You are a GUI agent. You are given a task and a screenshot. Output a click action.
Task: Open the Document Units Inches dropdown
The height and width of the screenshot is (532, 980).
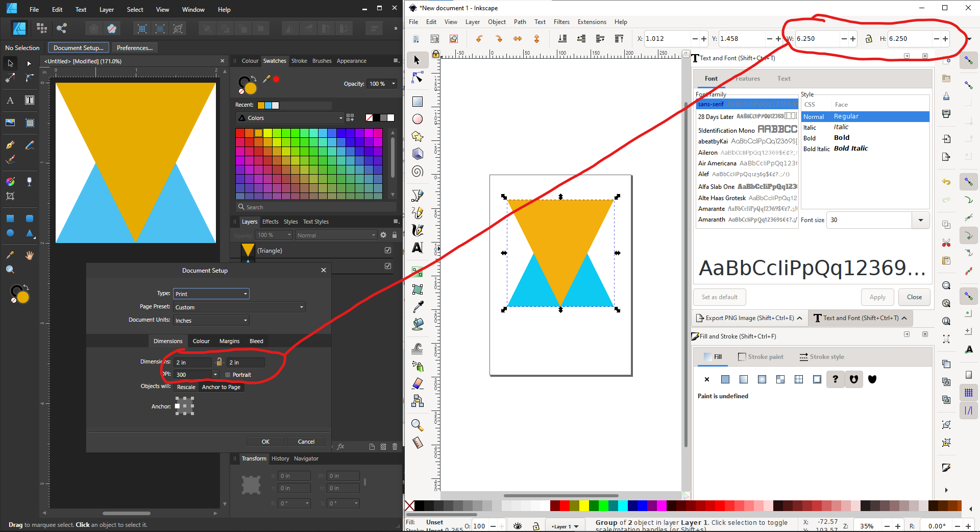pos(211,320)
